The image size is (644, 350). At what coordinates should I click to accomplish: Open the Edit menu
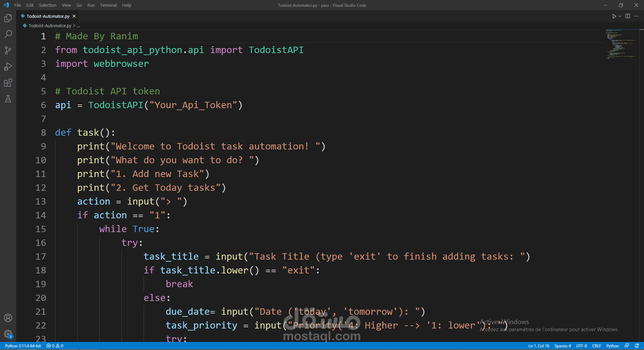[30, 5]
